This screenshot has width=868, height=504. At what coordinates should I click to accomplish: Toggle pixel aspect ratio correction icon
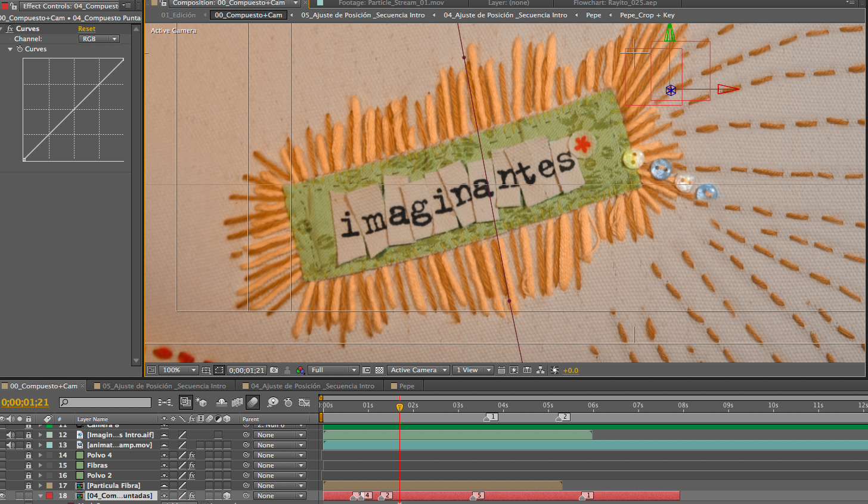[501, 370]
